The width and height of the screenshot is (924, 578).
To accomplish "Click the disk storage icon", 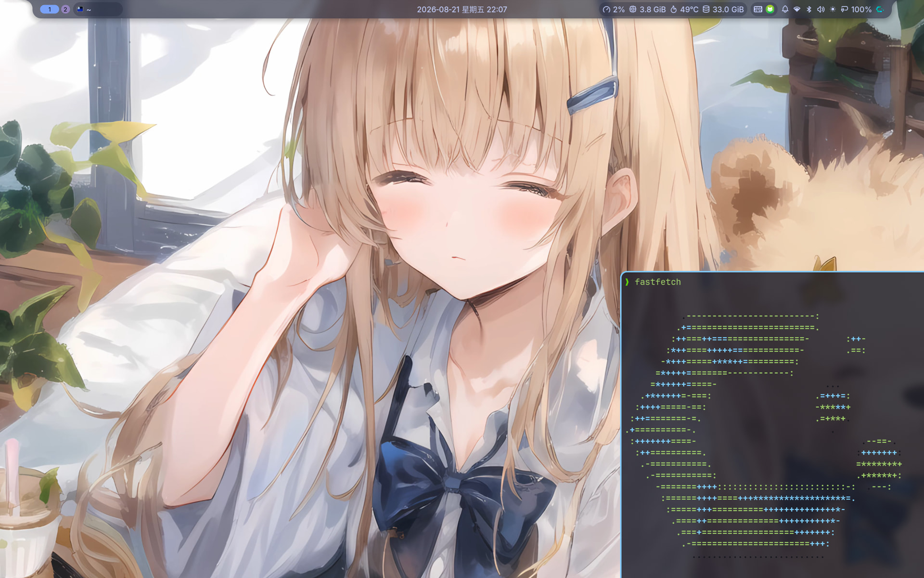I will pyautogui.click(x=706, y=9).
